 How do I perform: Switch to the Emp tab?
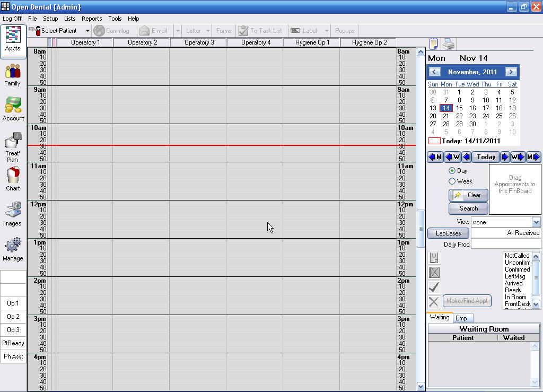coord(461,318)
